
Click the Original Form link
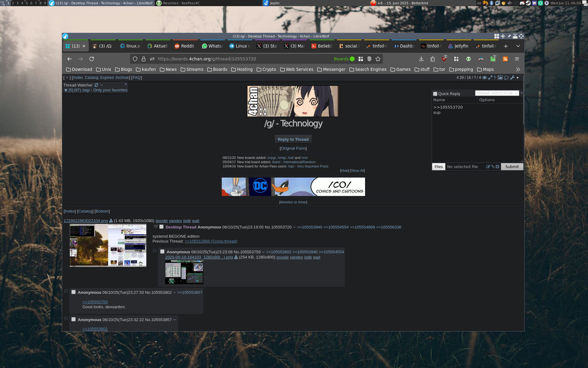coord(293,148)
